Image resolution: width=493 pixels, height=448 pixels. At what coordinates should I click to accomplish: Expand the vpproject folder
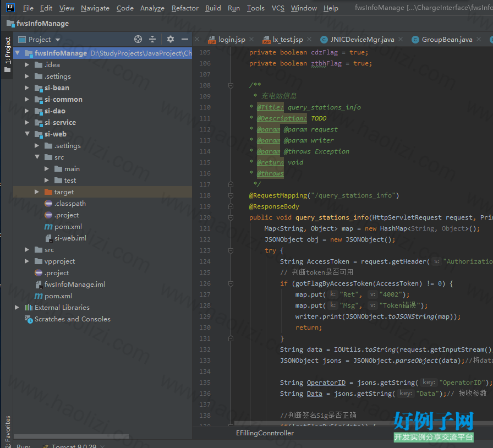click(27, 261)
